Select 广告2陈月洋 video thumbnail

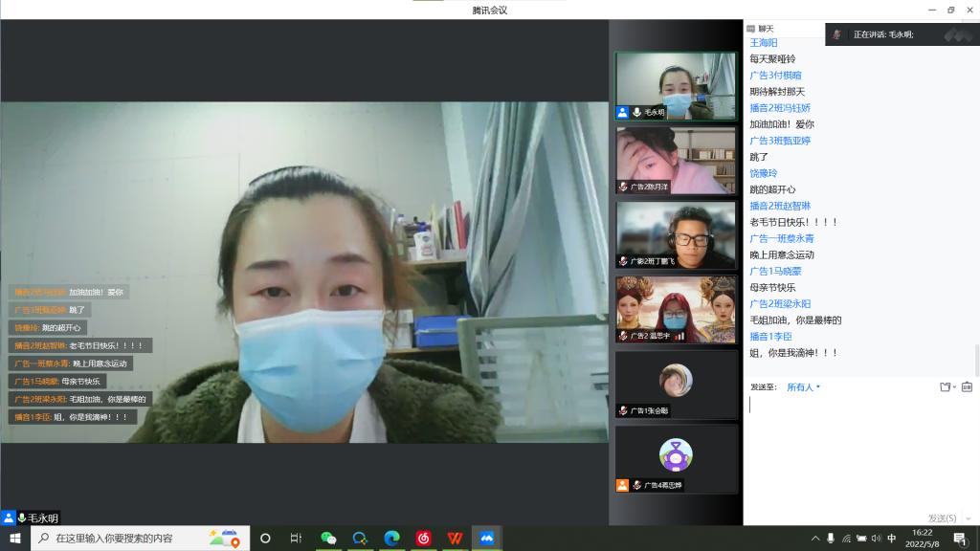[676, 161]
